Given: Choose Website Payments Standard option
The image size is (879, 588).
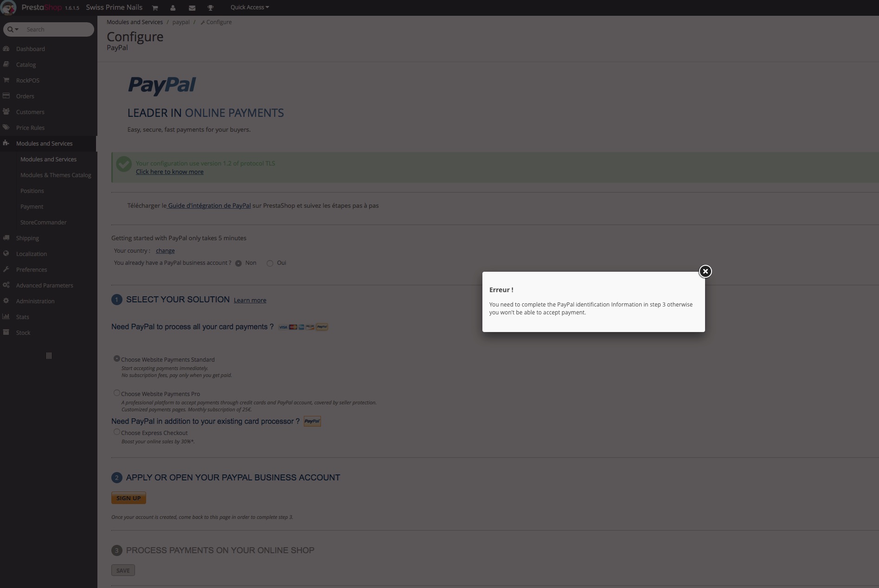Looking at the screenshot, I should [117, 358].
